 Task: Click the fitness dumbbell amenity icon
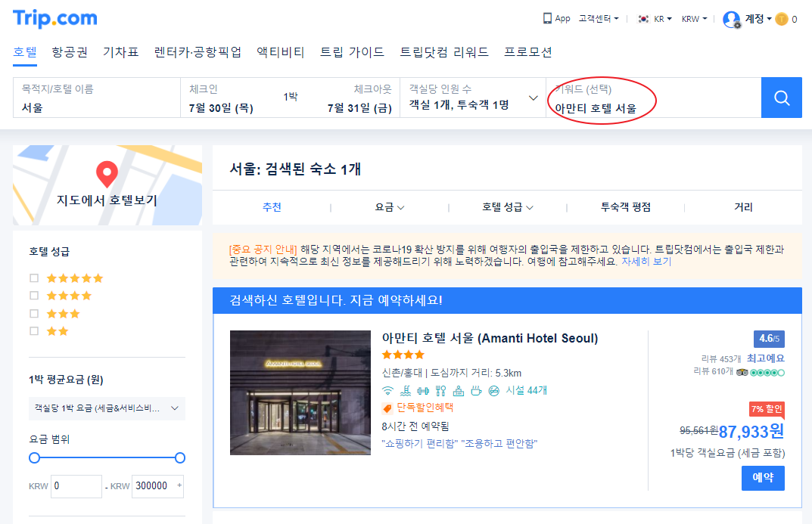pos(423,391)
